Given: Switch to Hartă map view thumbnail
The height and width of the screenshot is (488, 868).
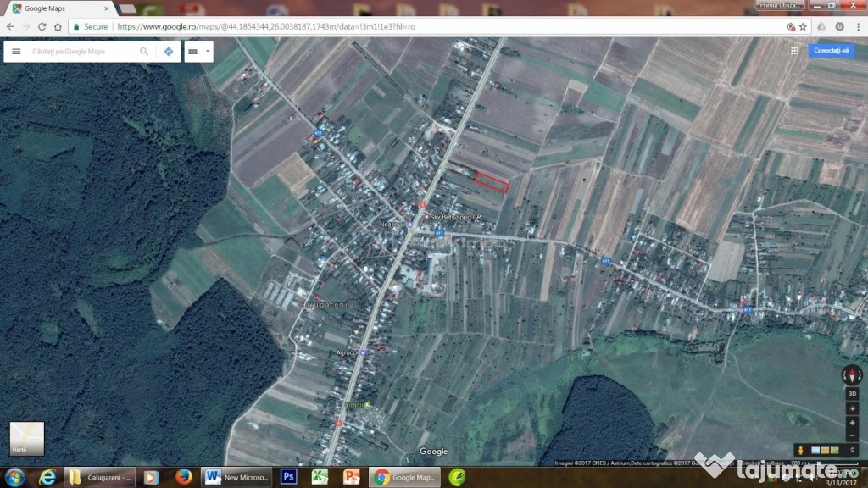Looking at the screenshot, I should pyautogui.click(x=26, y=438).
